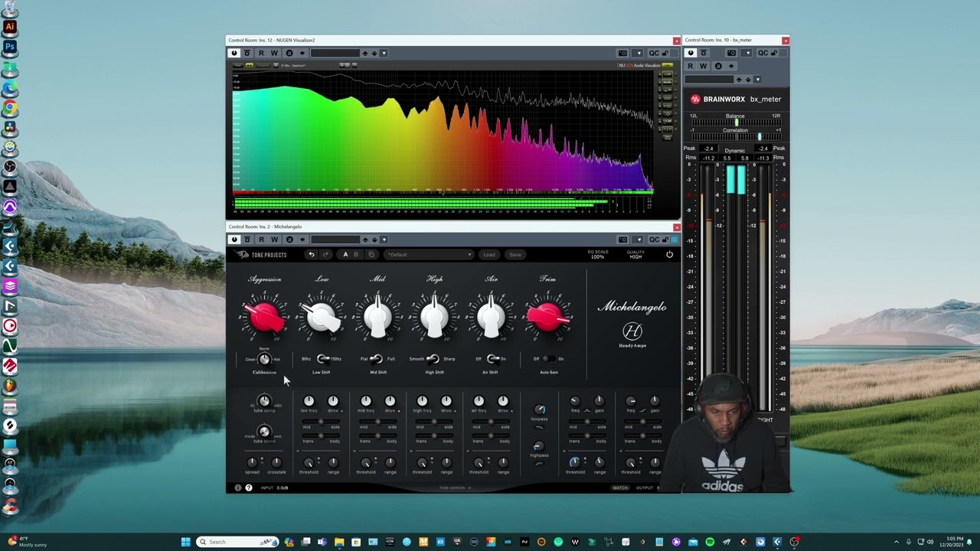Select preset slot A in Michelangelo
This screenshot has height=551, width=980.
[345, 255]
